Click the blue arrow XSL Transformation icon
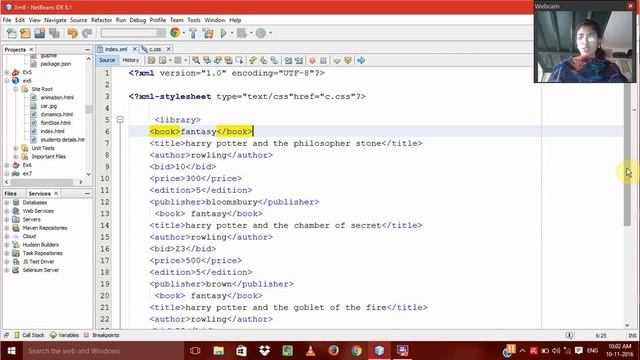The image size is (640, 360). [361, 60]
